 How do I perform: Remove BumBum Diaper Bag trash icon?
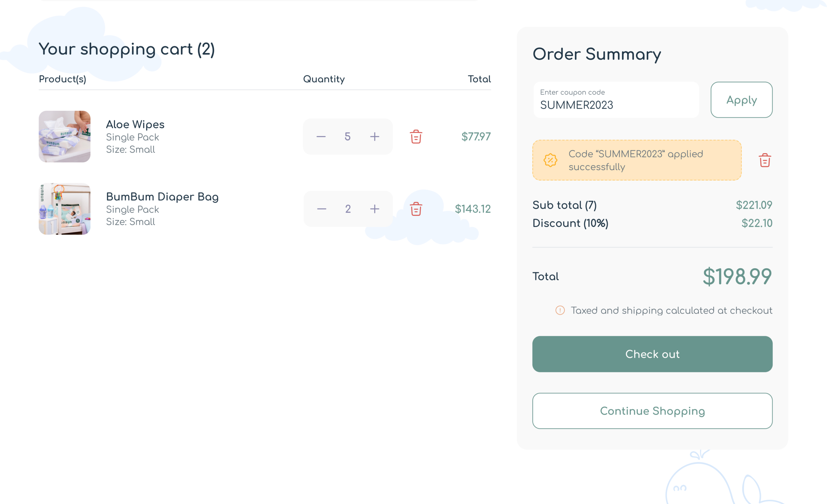point(416,209)
